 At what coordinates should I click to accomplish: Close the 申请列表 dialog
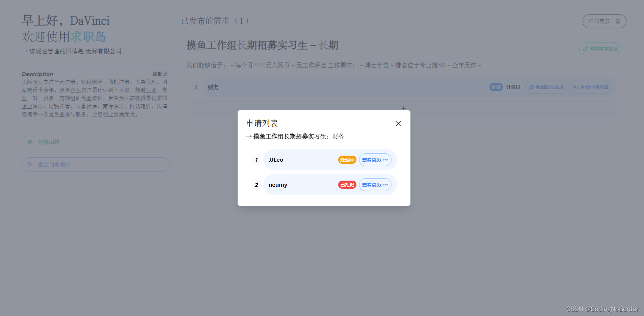pos(398,124)
